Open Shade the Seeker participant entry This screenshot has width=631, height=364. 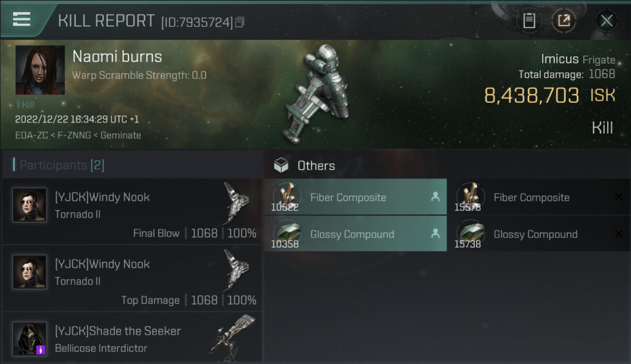[132, 338]
